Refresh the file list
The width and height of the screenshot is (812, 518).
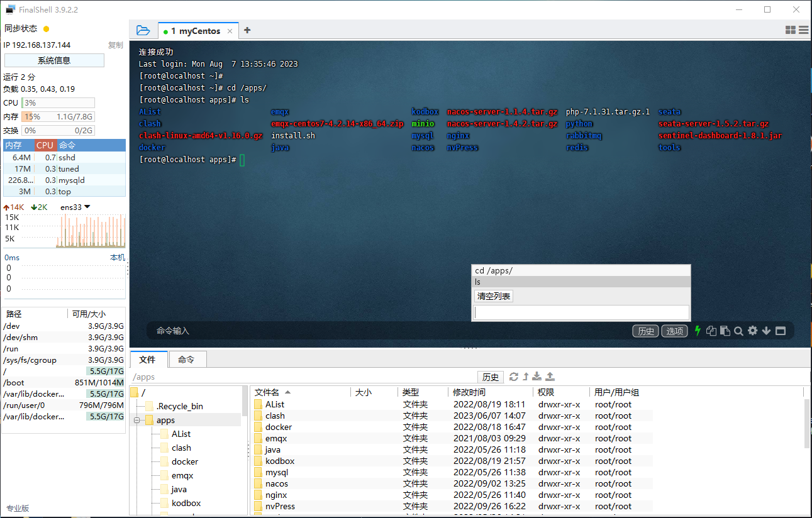(514, 377)
